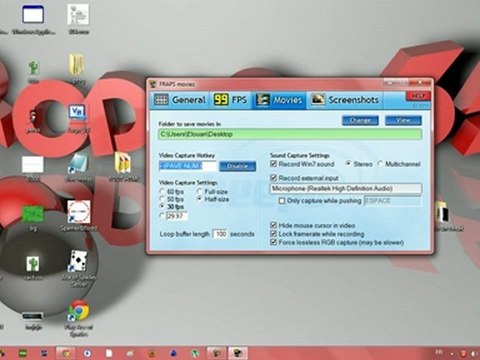Click the Change button for movie folder
480x360 pixels.
tap(360, 120)
